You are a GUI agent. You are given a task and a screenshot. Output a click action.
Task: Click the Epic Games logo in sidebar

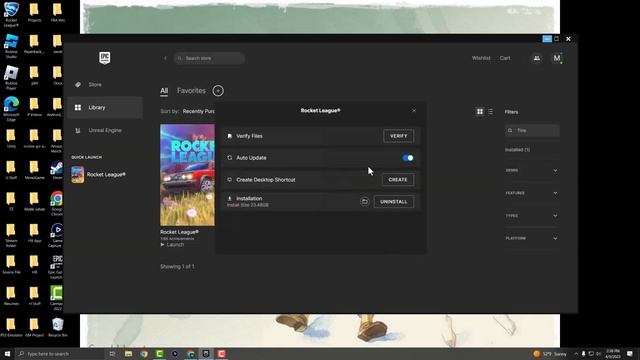point(104,58)
